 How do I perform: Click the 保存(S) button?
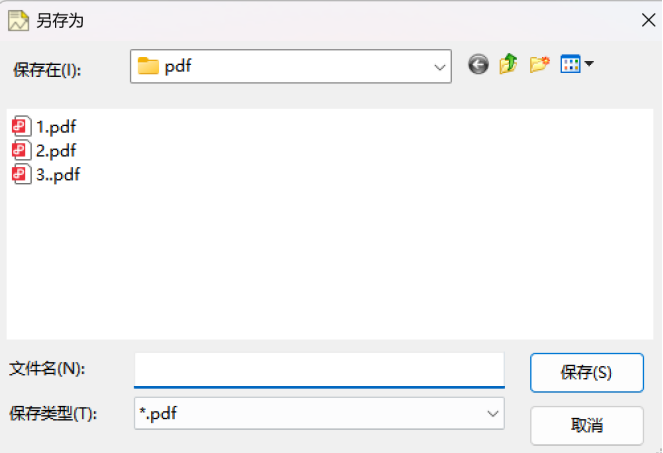587,373
